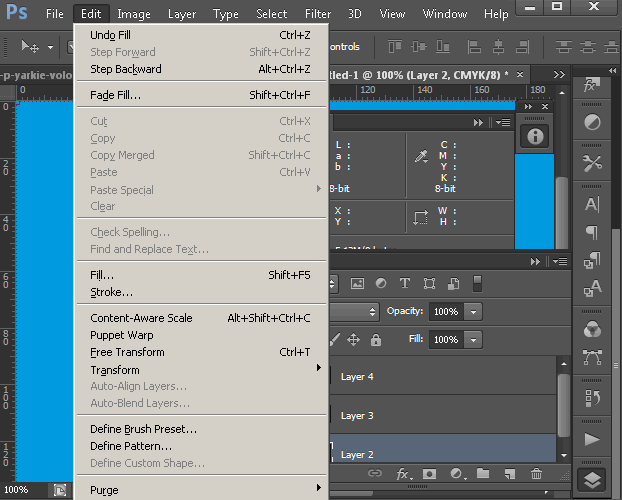622x500 pixels.
Task: Open the Filter menu
Action: [x=318, y=14]
